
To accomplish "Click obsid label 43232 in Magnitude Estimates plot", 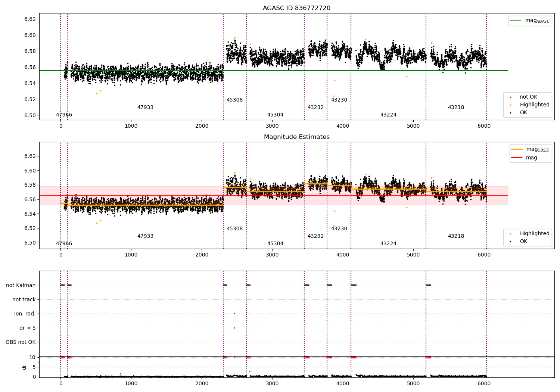I will click(x=315, y=236).
